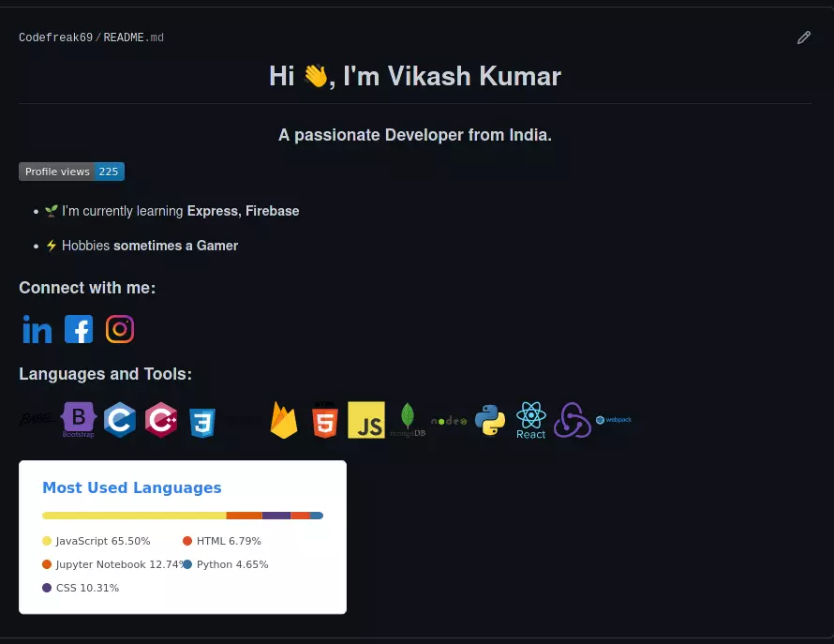Click the Connect with me heading
This screenshot has height=644, width=834.
point(87,288)
